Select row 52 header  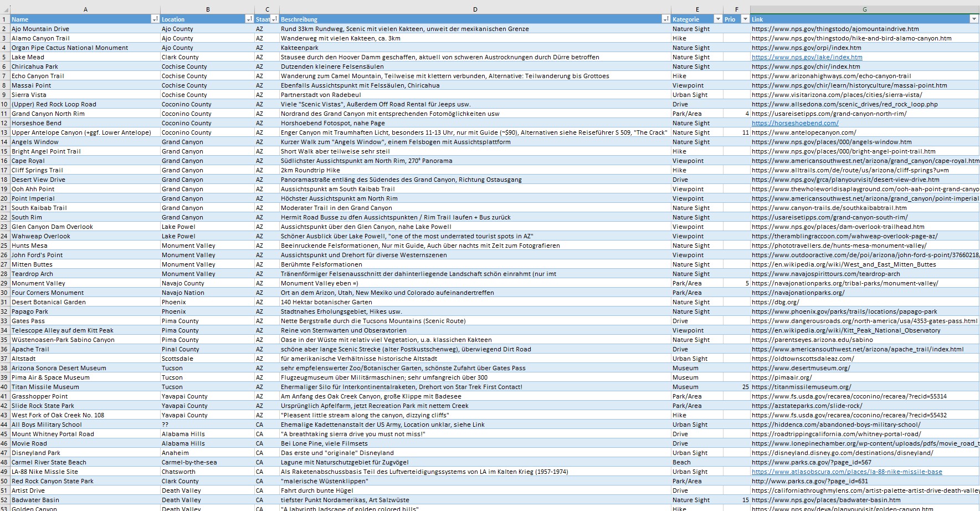5,500
